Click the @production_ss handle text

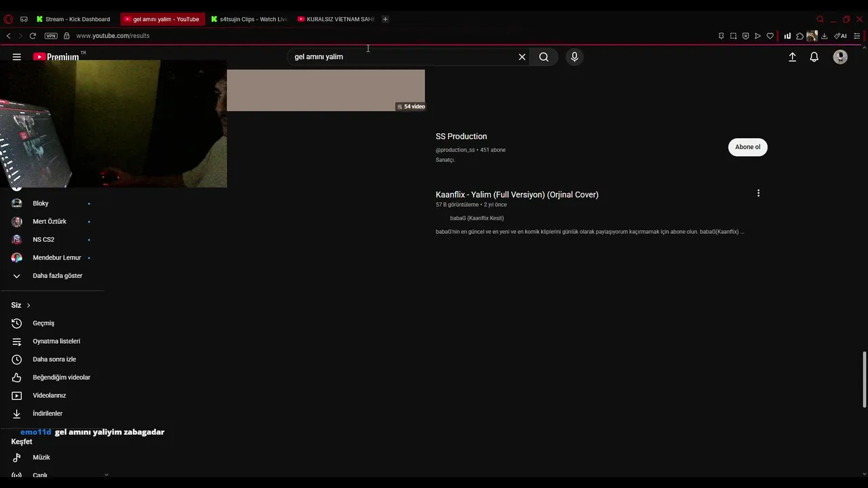[455, 150]
